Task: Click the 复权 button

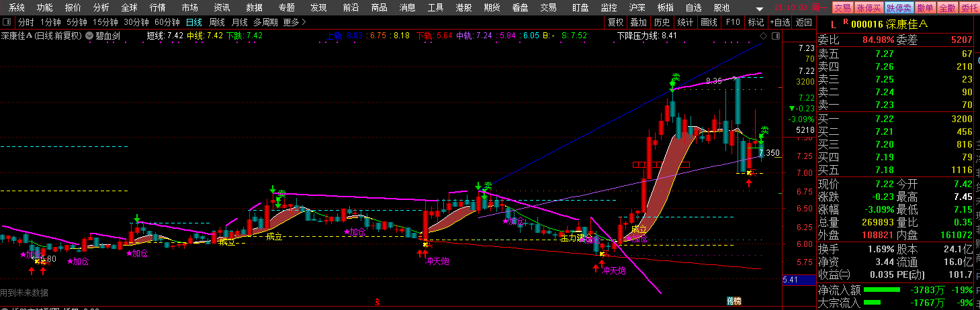Action: click(615, 22)
